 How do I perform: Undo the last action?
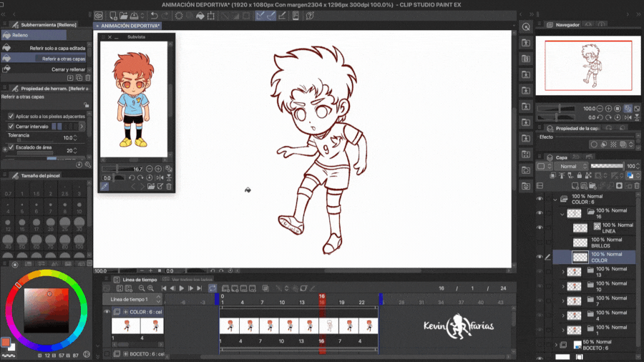coord(154,16)
